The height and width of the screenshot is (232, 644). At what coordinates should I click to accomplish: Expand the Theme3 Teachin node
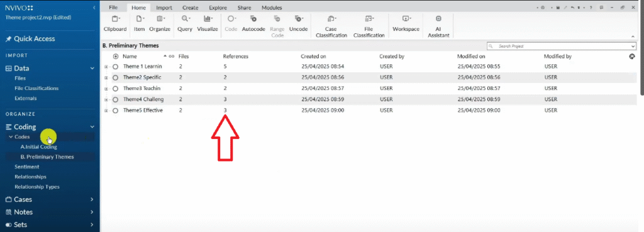(x=106, y=89)
